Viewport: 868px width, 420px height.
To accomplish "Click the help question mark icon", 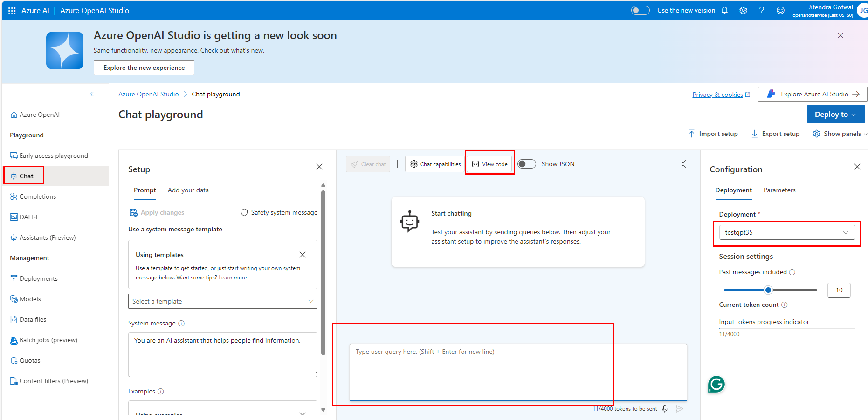I will pos(762,10).
